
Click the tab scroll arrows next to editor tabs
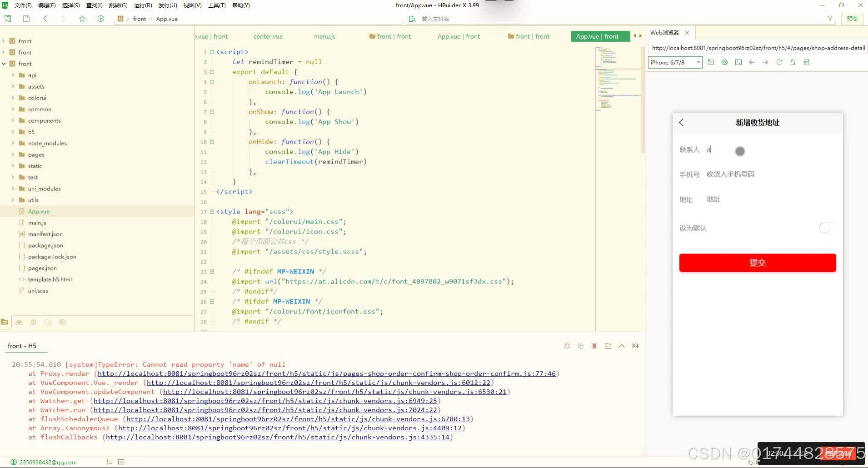638,36
